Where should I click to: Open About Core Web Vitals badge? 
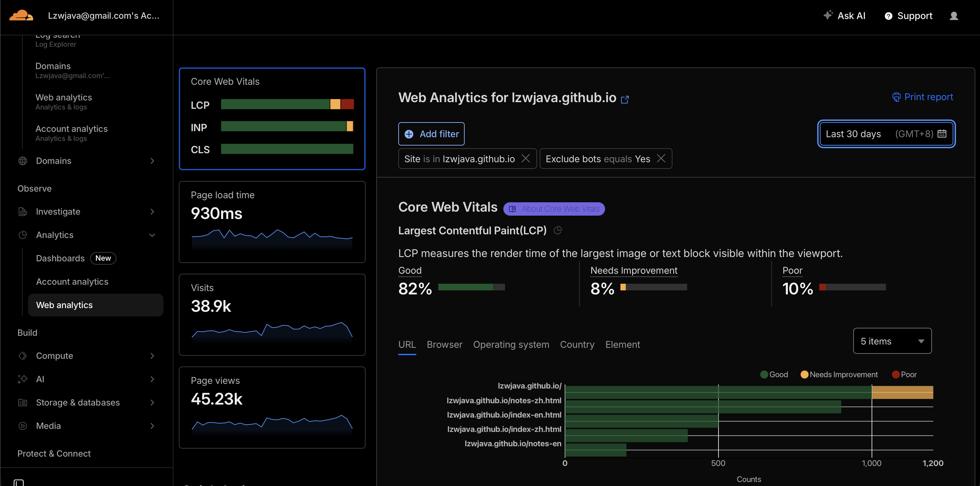(x=553, y=209)
